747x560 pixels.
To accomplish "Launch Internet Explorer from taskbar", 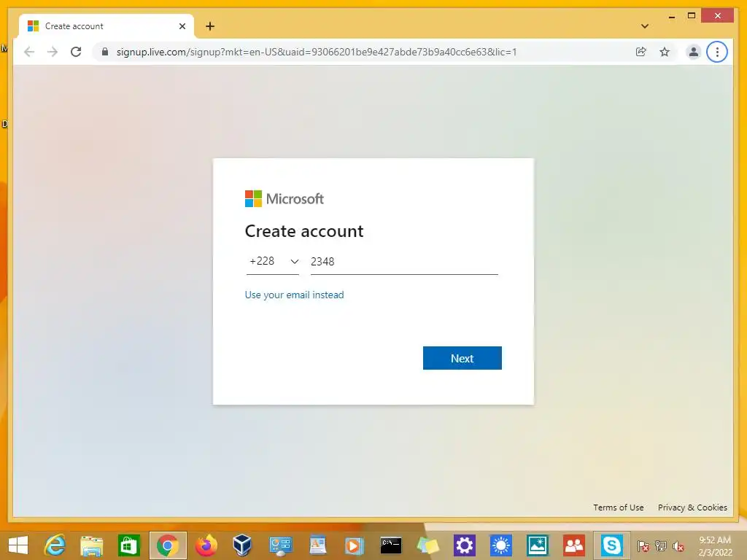I will click(x=55, y=545).
